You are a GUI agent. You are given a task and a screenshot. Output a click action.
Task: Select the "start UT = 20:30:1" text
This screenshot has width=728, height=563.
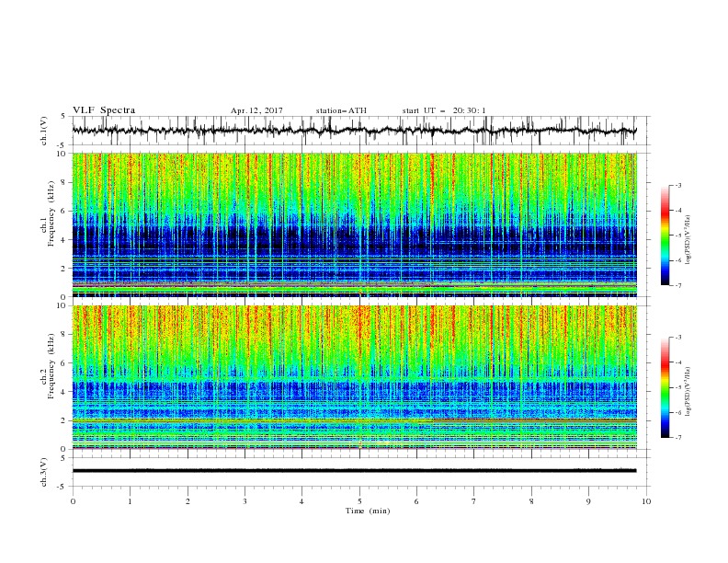pos(444,110)
